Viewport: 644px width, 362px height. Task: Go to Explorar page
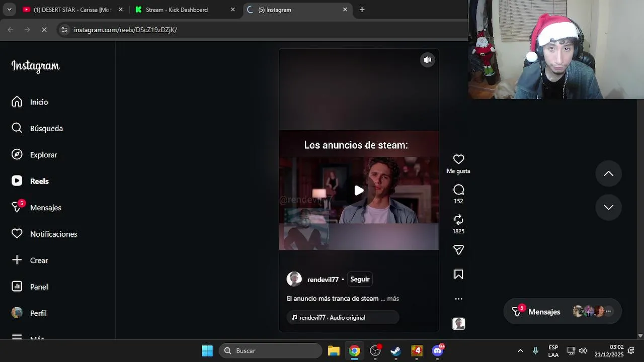pyautogui.click(x=34, y=155)
